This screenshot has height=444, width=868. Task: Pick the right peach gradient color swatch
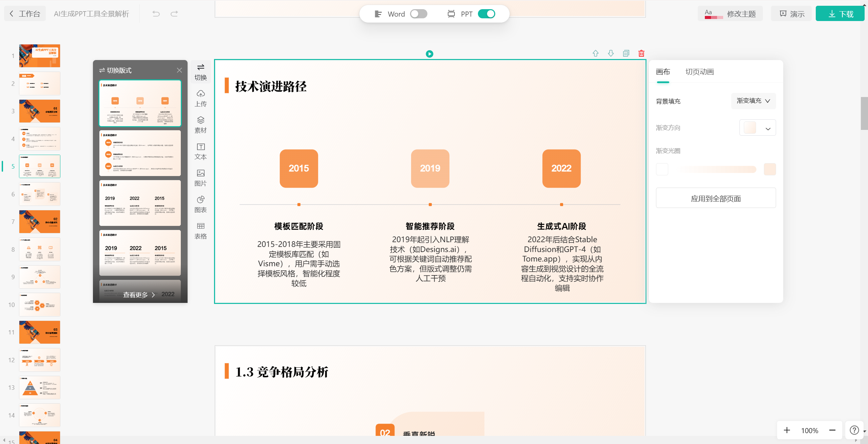[x=770, y=169]
